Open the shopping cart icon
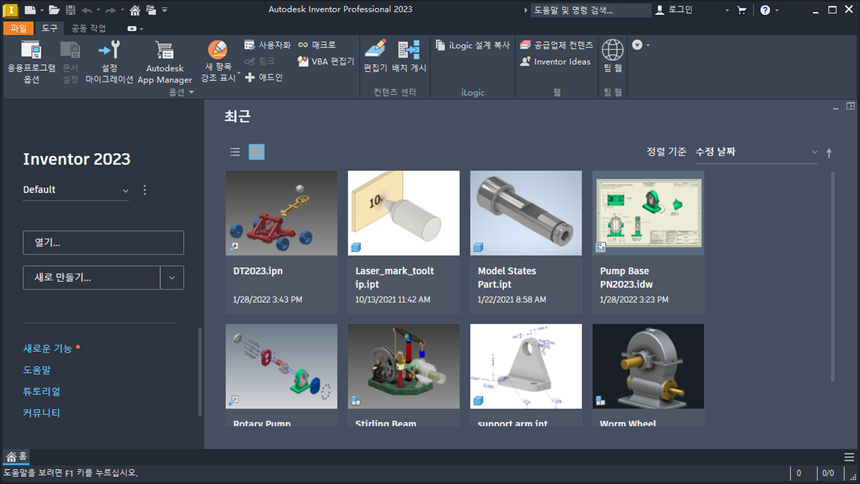Screen dimensions: 860x484 [742, 10]
